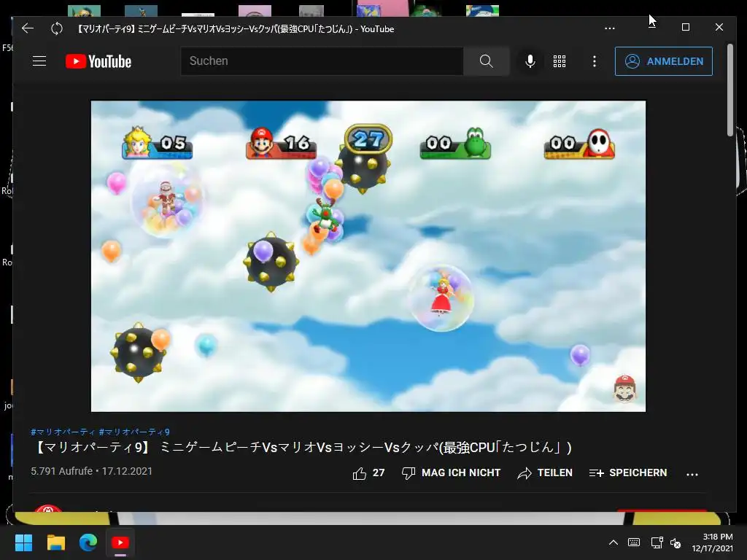Open the YouTube hamburger guide menu
Screen dimensions: 747x560
point(39,61)
